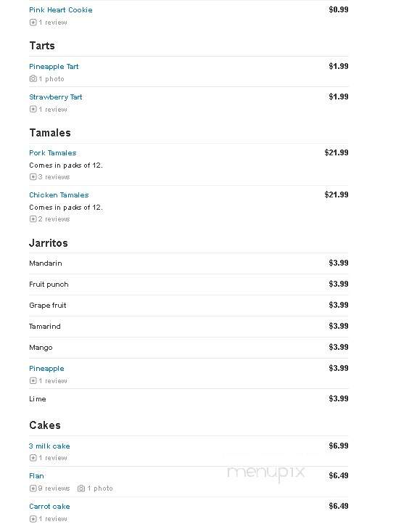396x532 pixels.
Task: Open Strawberry Tart menu item
Action: (x=56, y=97)
